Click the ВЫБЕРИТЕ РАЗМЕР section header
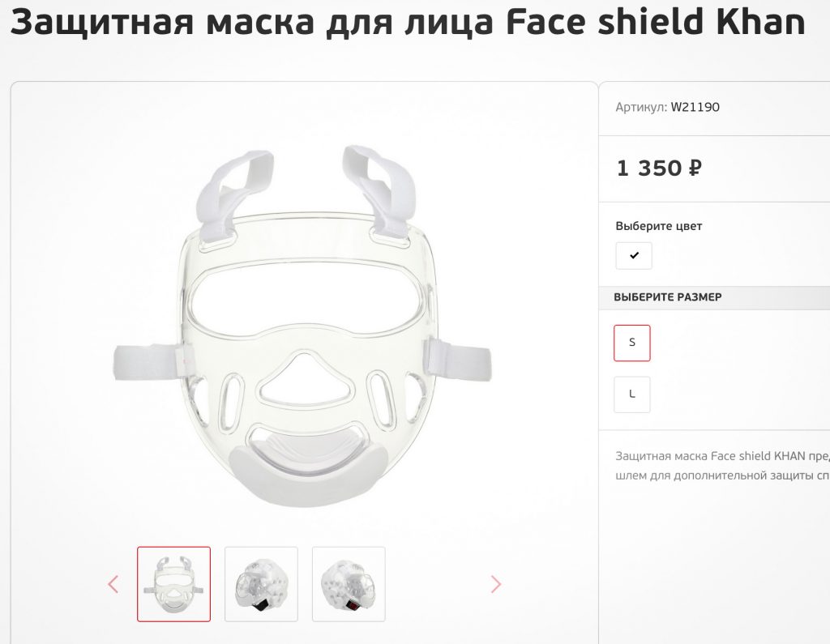The height and width of the screenshot is (644, 830). click(668, 297)
